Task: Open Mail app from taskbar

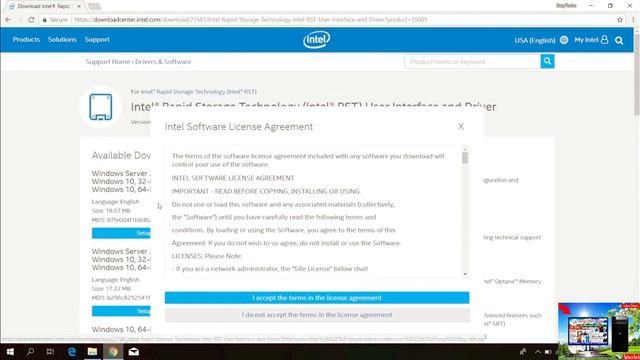Action: click(x=133, y=351)
